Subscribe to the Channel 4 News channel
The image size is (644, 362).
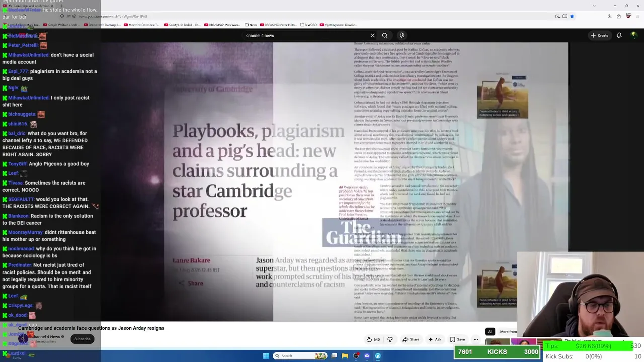83,339
